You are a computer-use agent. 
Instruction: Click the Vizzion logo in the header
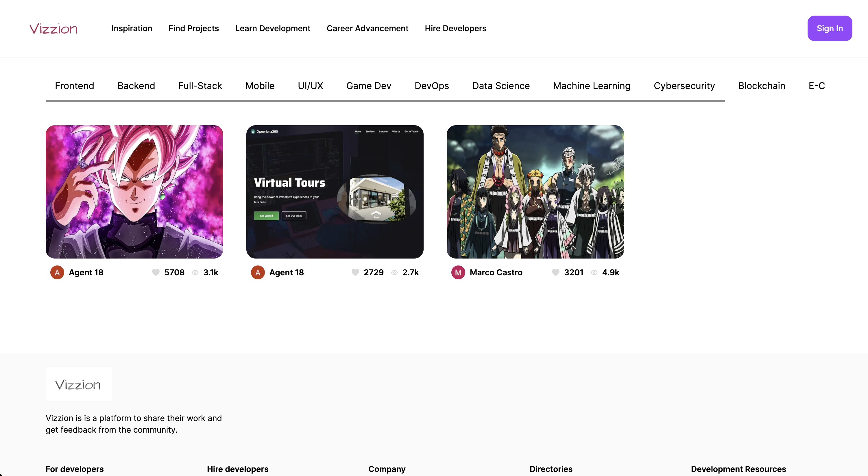(53, 29)
